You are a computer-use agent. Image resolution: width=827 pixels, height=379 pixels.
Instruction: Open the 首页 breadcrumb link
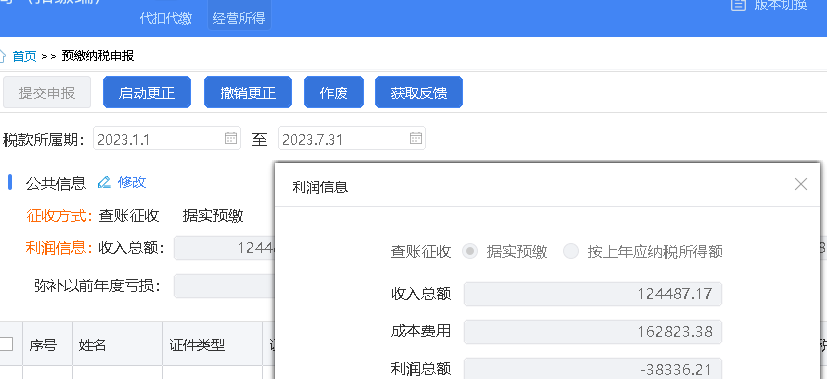(24, 56)
